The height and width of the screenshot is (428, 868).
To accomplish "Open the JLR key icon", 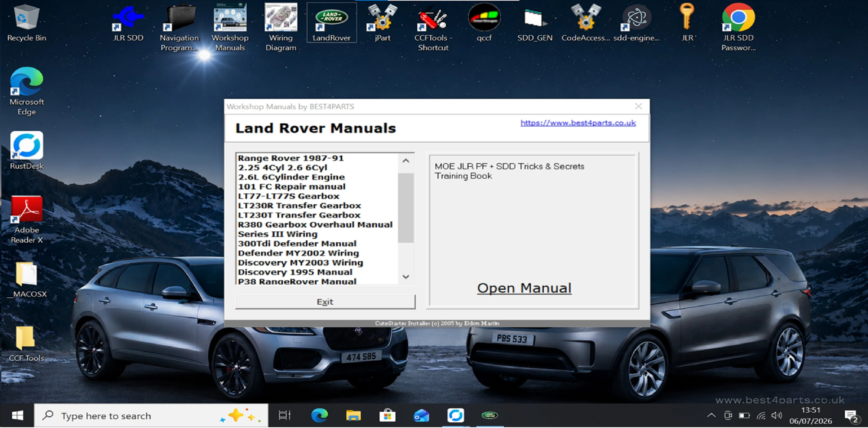I will point(687,23).
